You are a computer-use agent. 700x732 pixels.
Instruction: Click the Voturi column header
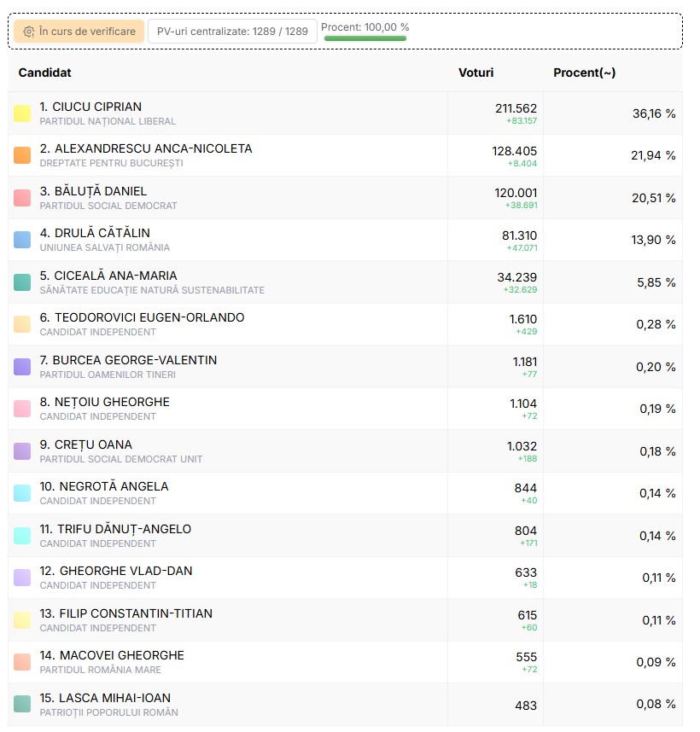click(x=475, y=73)
